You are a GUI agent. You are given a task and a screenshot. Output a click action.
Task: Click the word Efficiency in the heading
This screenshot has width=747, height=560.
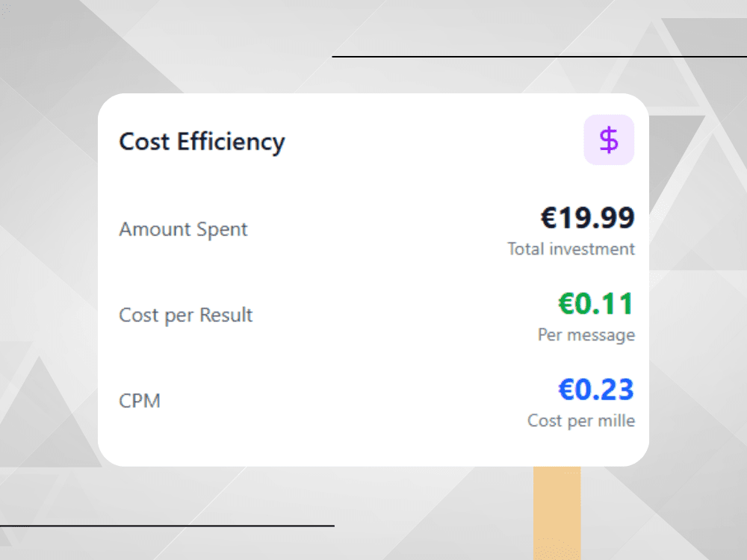231,142
